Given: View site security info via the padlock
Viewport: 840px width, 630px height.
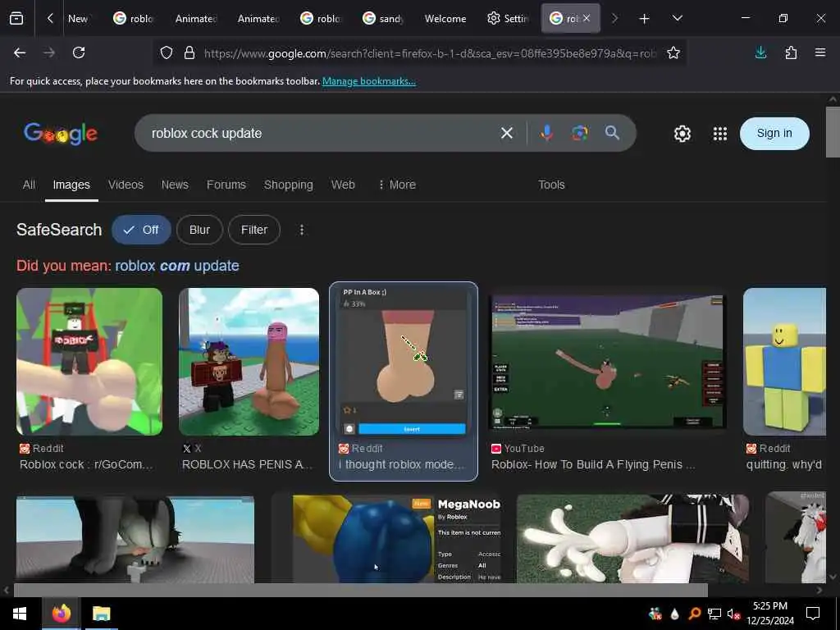Looking at the screenshot, I should pyautogui.click(x=189, y=53).
